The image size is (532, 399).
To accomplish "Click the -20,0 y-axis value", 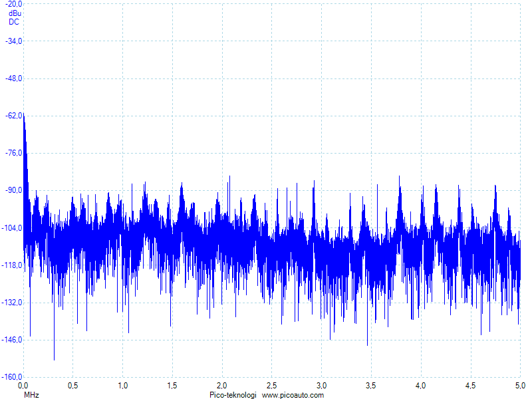I will point(13,4).
